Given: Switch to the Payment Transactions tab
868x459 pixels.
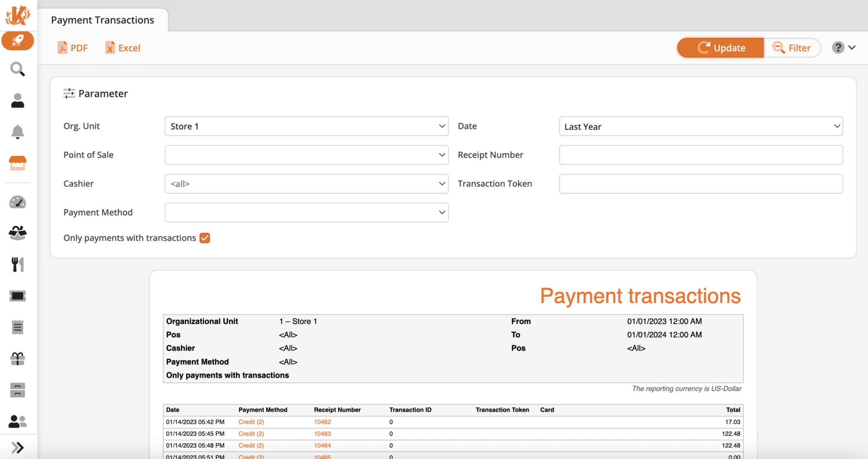Looking at the screenshot, I should click(103, 19).
